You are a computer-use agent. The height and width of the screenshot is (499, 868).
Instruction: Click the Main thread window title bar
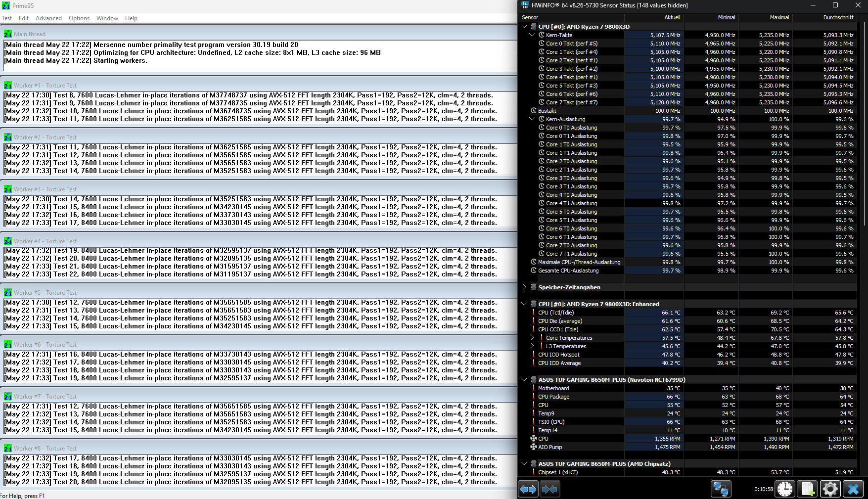[x=259, y=34]
